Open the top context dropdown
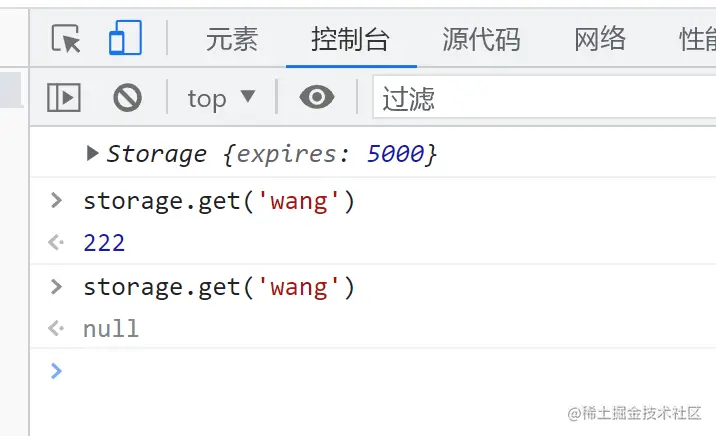 (221, 98)
